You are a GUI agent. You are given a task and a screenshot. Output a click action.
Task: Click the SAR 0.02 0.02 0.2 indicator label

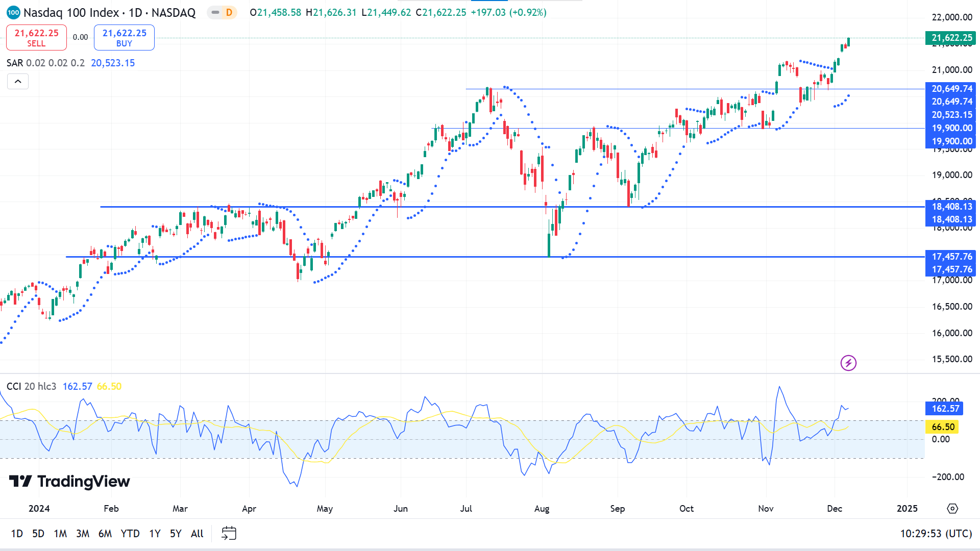(x=45, y=63)
